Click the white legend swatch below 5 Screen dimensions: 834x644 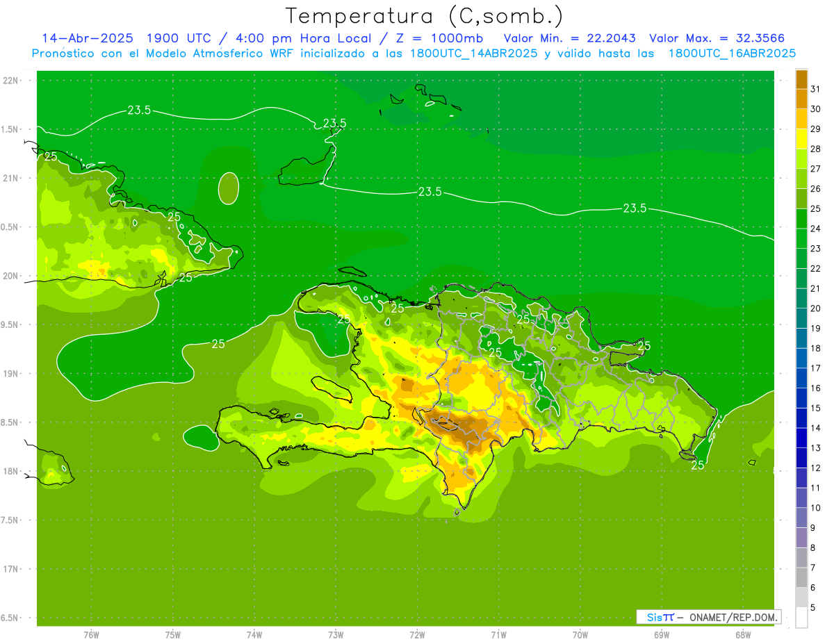click(801, 618)
